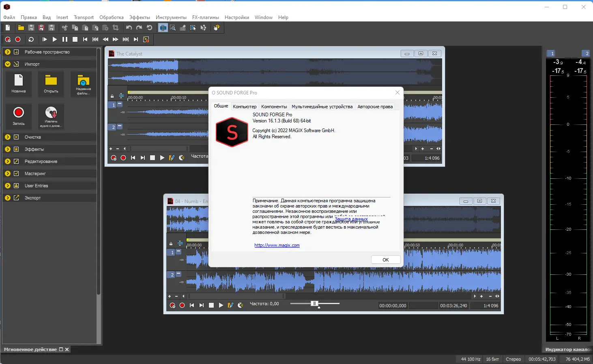The width and height of the screenshot is (593, 364).
Task: Click 'Извлечь аудио с диска' CD icon
Action: click(x=51, y=116)
